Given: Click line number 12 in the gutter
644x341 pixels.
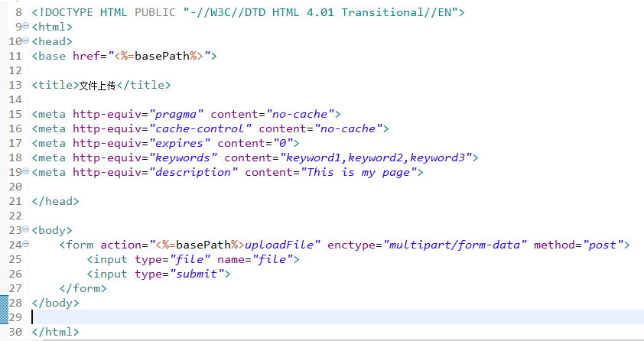Looking at the screenshot, I should coord(15,70).
